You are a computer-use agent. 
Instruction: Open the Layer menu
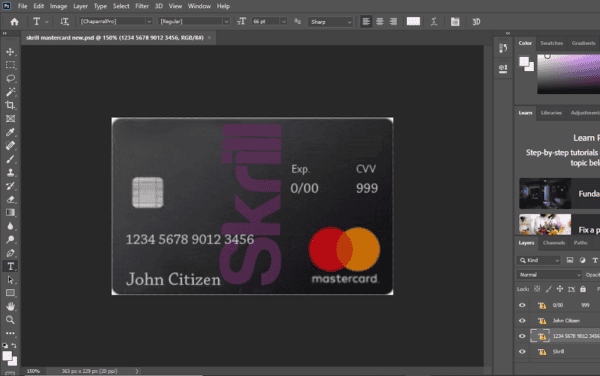80,6
